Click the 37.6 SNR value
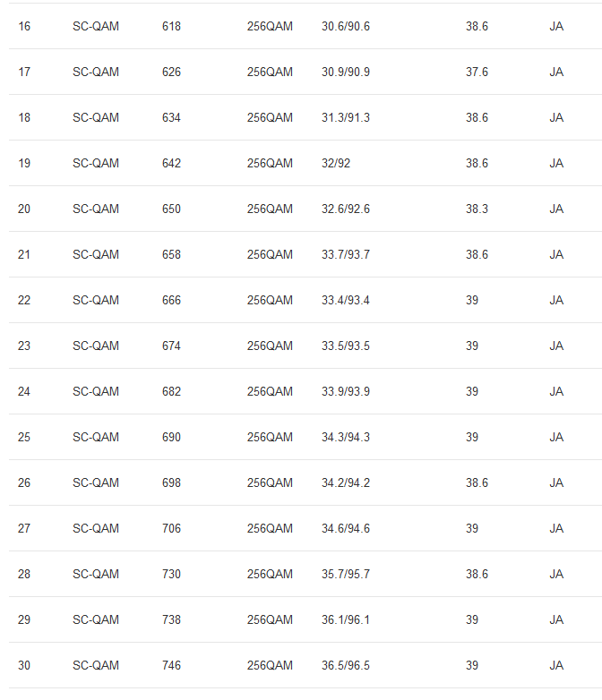 pos(477,73)
